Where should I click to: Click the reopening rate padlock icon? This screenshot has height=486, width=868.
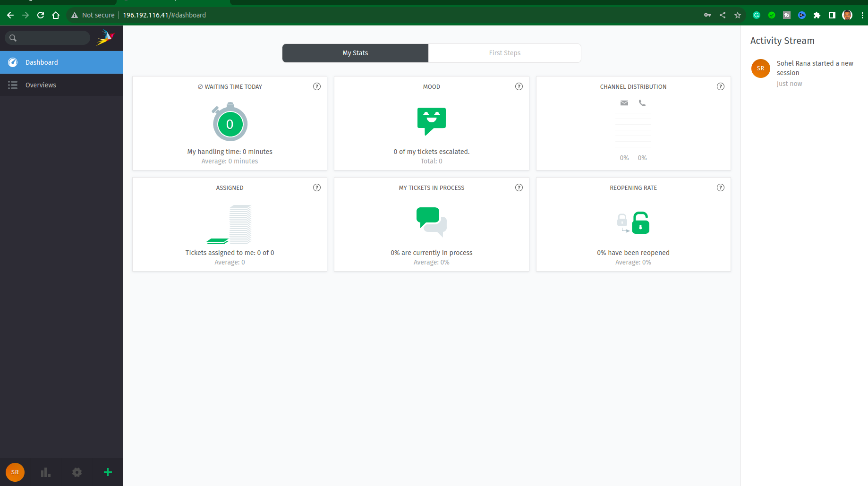pyautogui.click(x=633, y=222)
